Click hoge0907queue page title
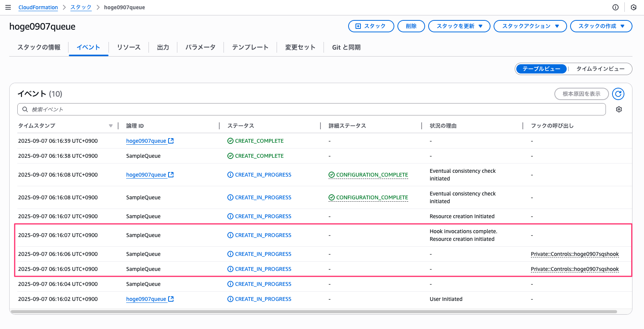The height and width of the screenshot is (329, 644). click(x=42, y=27)
